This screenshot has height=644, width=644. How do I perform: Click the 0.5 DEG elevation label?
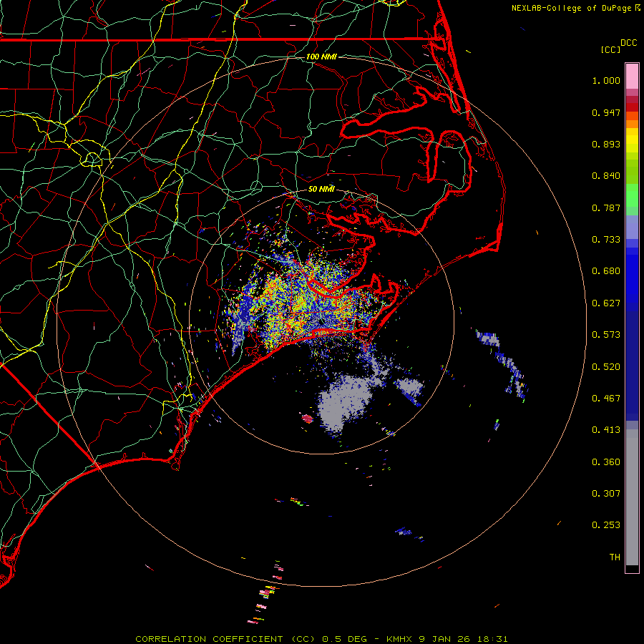tap(344, 639)
